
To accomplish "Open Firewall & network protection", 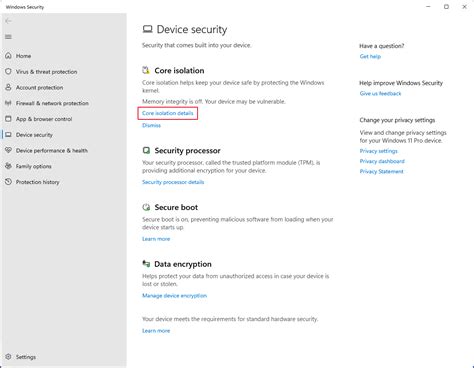I will pos(52,103).
